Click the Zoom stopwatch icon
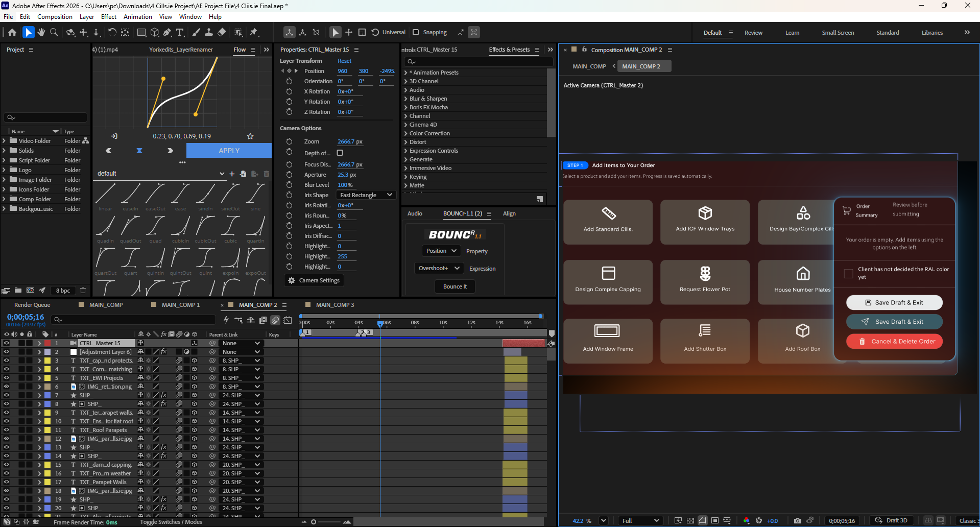Screen dimensions: 980x527 coord(289,141)
